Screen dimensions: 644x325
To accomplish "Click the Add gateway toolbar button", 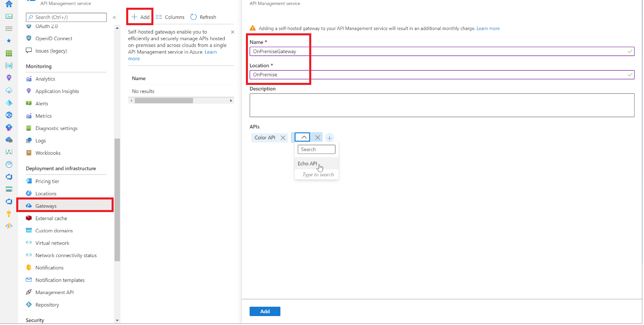I will [140, 17].
